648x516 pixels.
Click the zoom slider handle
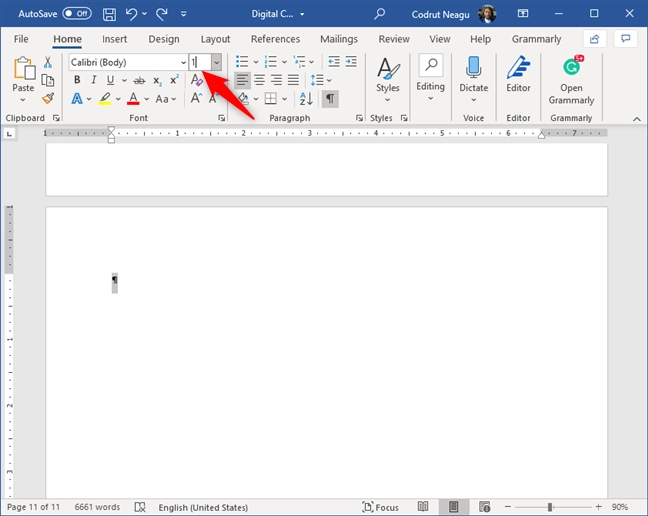pyautogui.click(x=550, y=507)
